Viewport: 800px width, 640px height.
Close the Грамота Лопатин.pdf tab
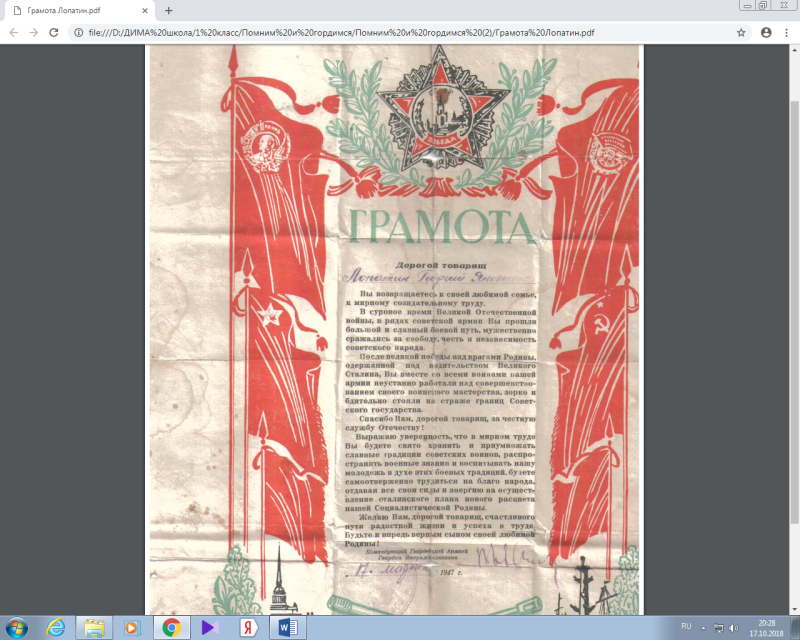click(x=145, y=10)
